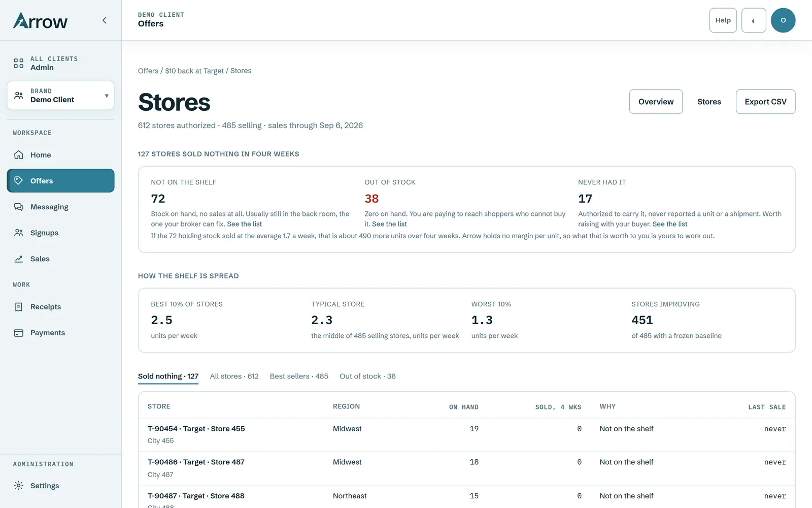Click the Region column header
The width and height of the screenshot is (812, 508).
(346, 406)
